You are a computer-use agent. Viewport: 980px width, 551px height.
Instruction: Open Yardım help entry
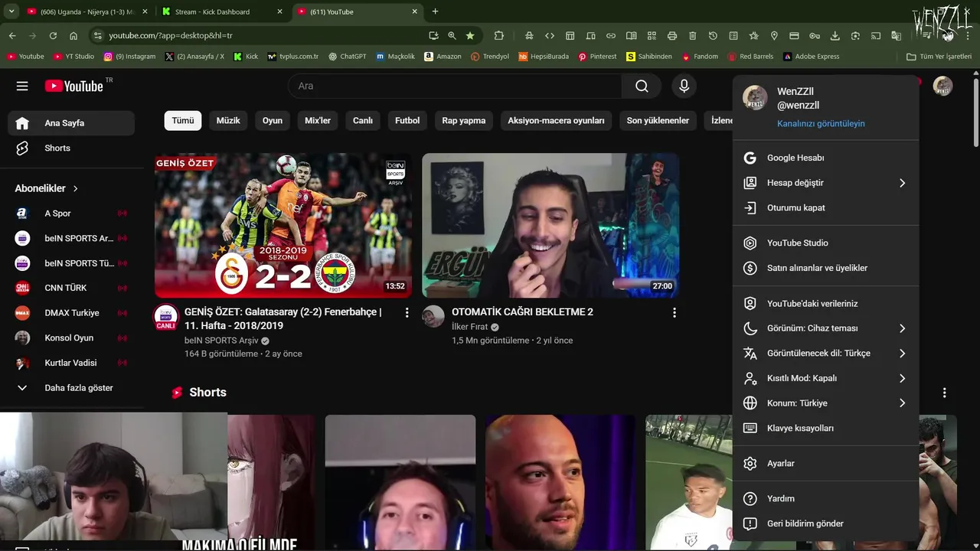pyautogui.click(x=825, y=498)
